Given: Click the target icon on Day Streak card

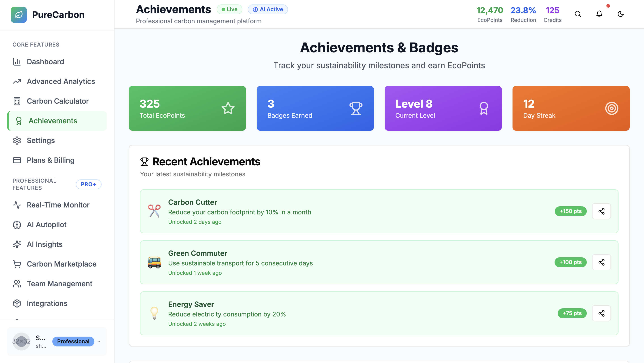Looking at the screenshot, I should pyautogui.click(x=612, y=108).
